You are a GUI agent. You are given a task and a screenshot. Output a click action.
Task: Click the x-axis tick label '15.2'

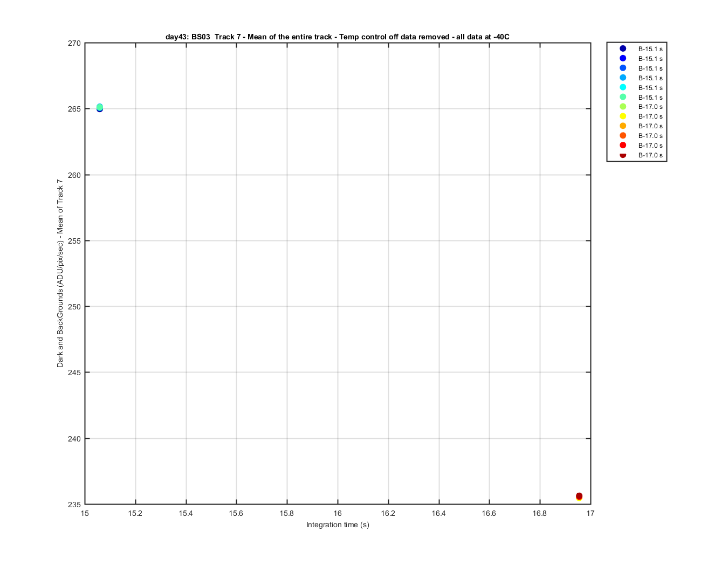(x=135, y=513)
